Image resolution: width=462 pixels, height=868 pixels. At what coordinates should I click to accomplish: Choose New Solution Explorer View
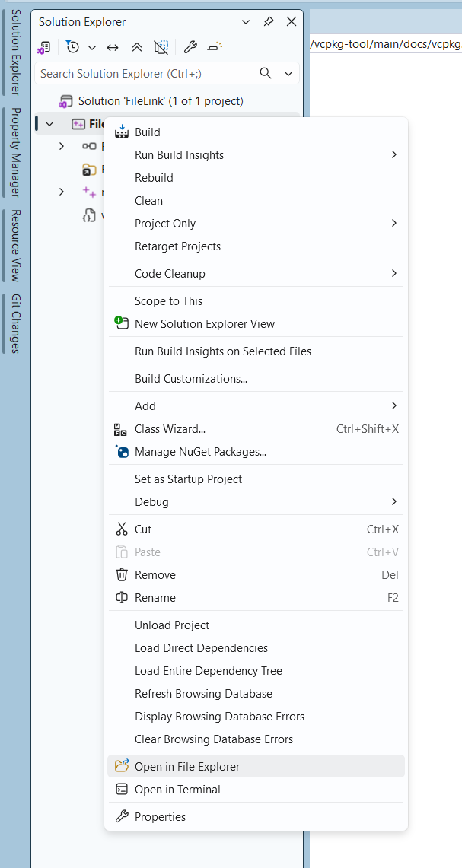256,323
